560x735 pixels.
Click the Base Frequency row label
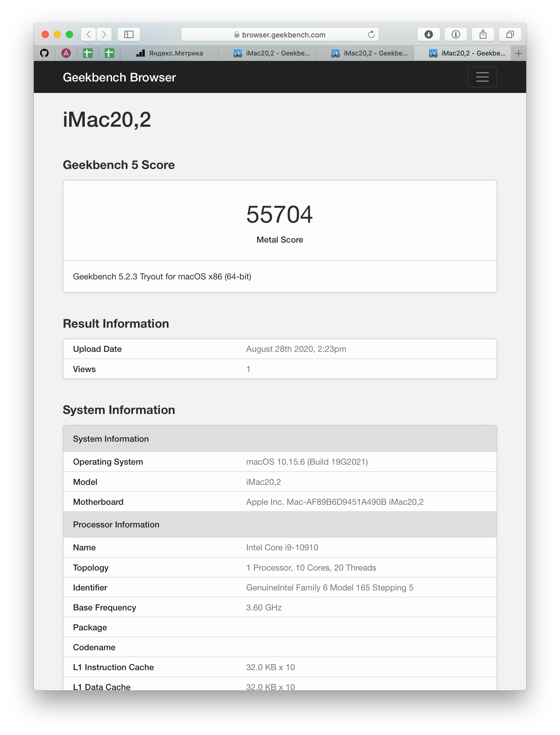104,607
